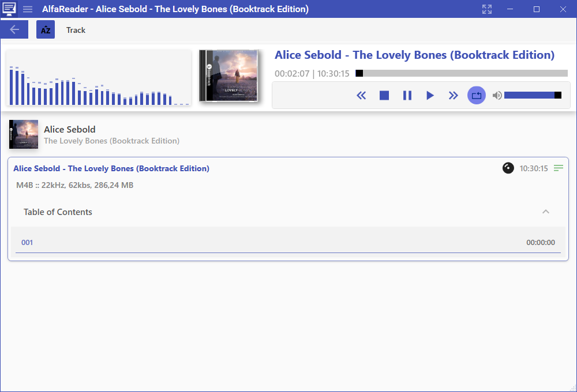
Task: Click the green playlist lines icon
Action: pyautogui.click(x=558, y=168)
